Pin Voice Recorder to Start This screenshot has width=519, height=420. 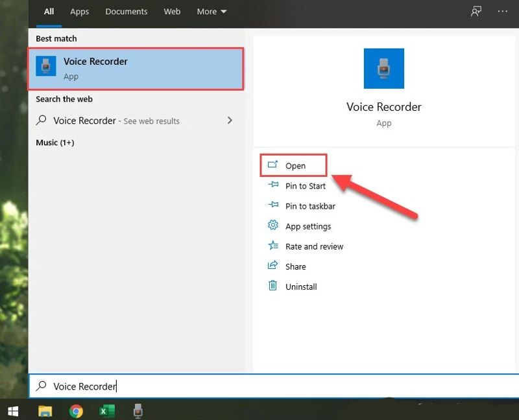coord(305,186)
